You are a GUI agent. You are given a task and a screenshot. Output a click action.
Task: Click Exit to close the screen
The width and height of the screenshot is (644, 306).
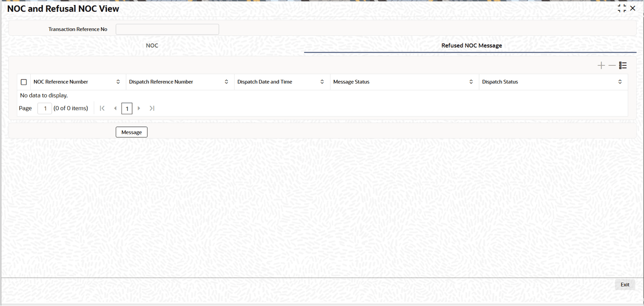pos(625,285)
